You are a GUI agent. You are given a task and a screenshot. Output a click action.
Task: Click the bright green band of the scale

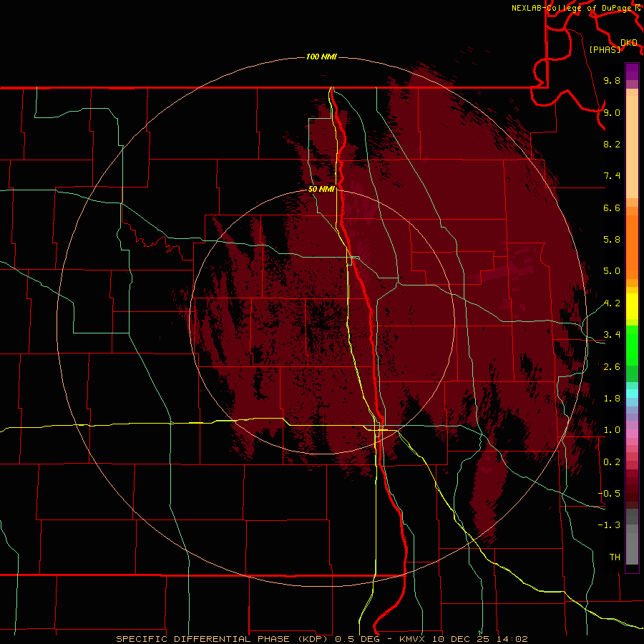coord(632,347)
